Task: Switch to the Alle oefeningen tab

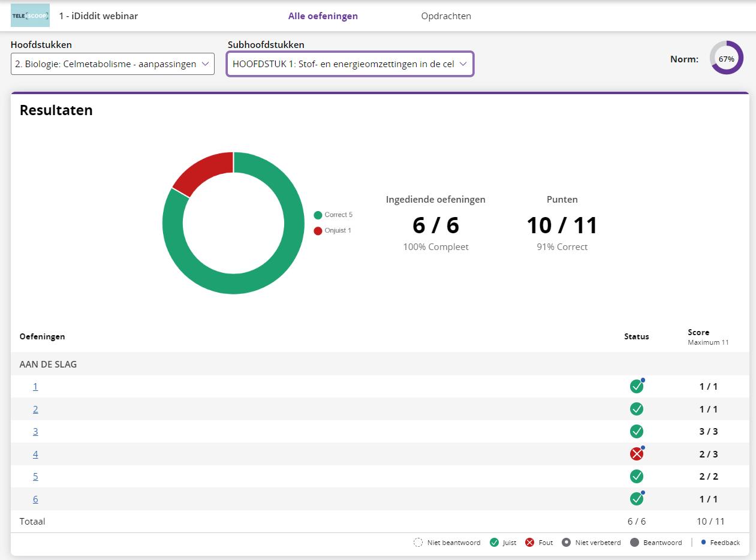Action: tap(323, 16)
